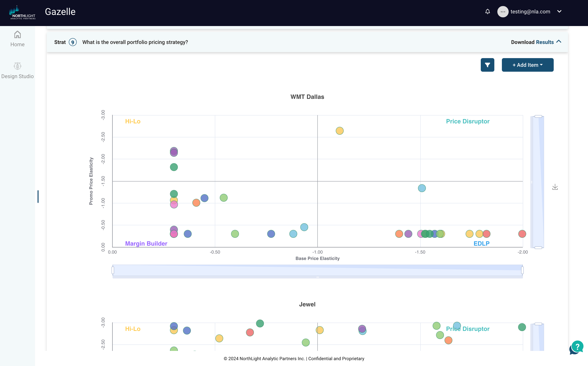Image resolution: width=588 pixels, height=366 pixels.
Task: Click the WMT Dallas horizontal zoom right handle
Action: tap(522, 270)
